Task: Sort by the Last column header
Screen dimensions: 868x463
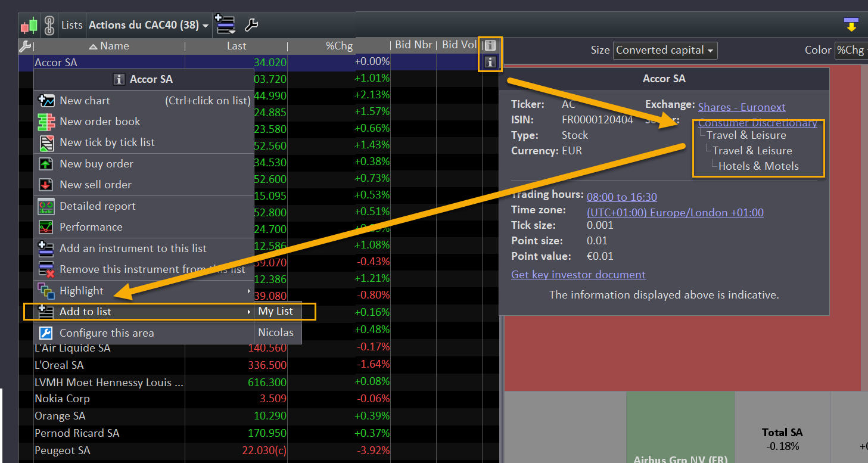Action: 237,46
